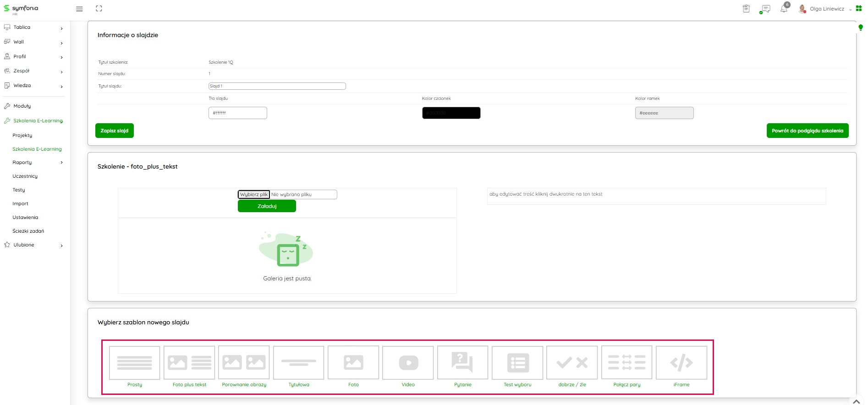Screen dimensions: 868x405
Task: Choose the Video slide template icon
Action: coord(408,363)
